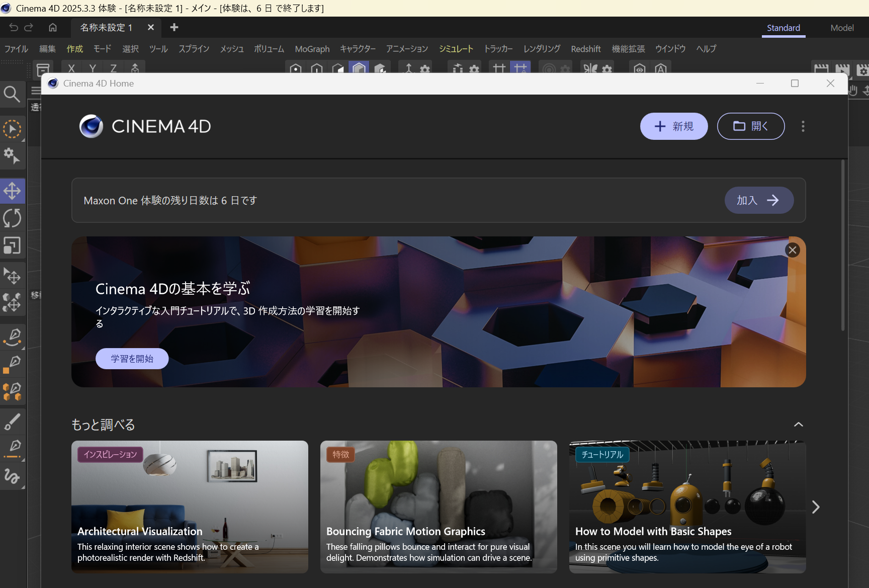Open the Redshift menu
Screen dimensions: 869x588
point(586,49)
